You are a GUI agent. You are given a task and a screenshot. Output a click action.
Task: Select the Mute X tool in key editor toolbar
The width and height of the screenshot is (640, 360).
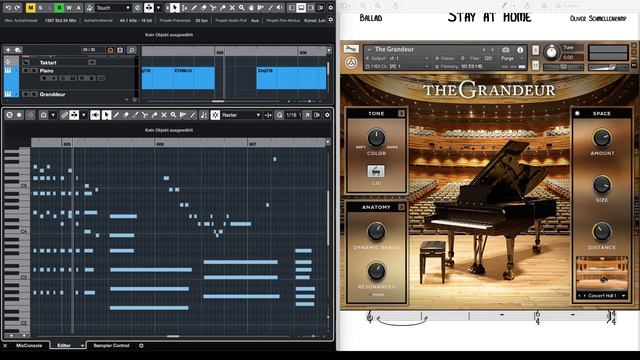point(164,115)
